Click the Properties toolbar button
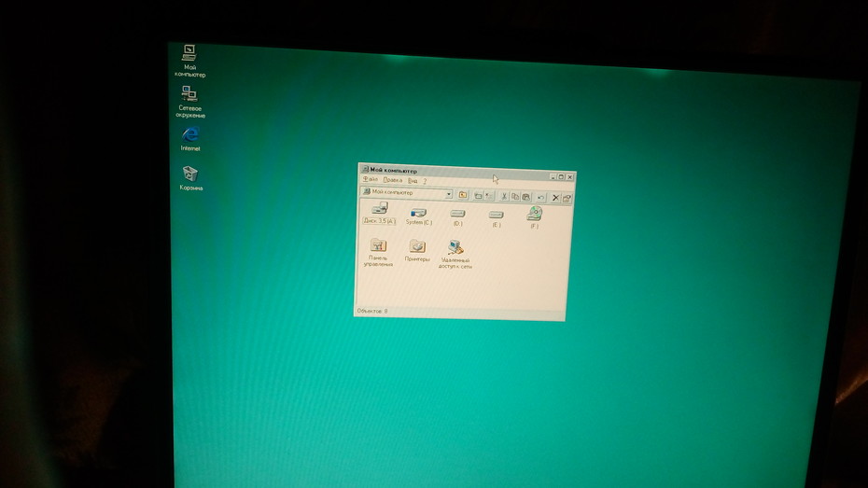Screen dimensions: 868x488 567,199
